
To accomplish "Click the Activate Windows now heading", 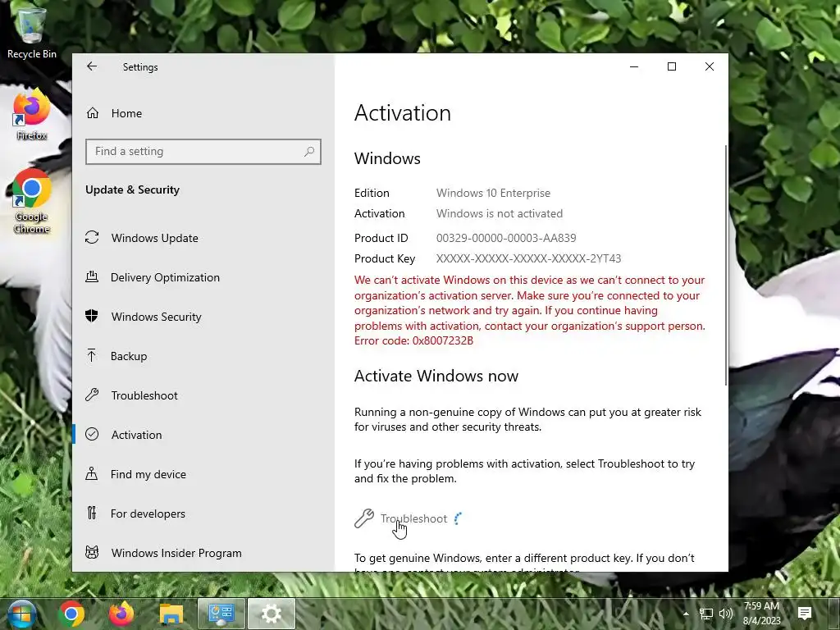I will coord(436,376).
